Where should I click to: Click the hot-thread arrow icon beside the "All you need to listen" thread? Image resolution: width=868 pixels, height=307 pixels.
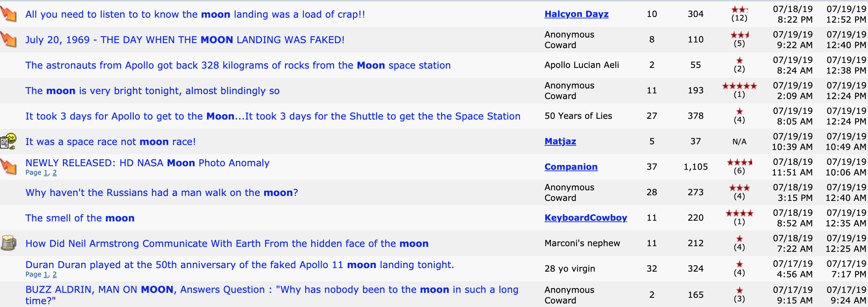coord(8,14)
